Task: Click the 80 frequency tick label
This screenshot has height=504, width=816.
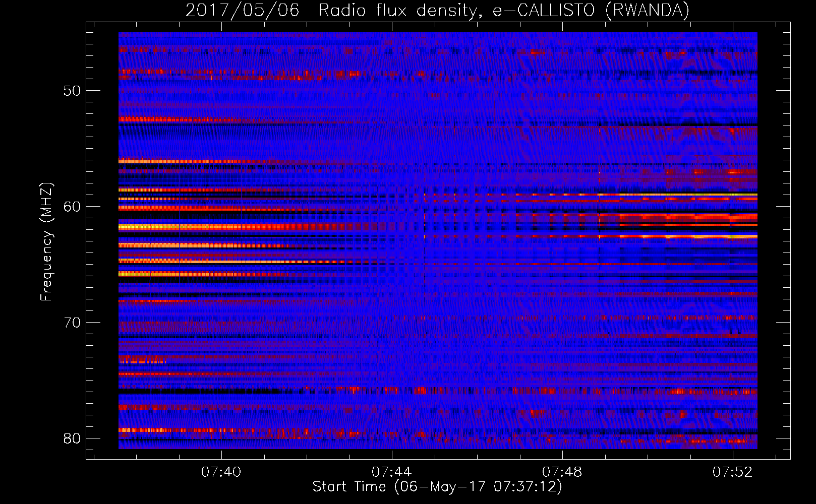Action: tap(72, 438)
